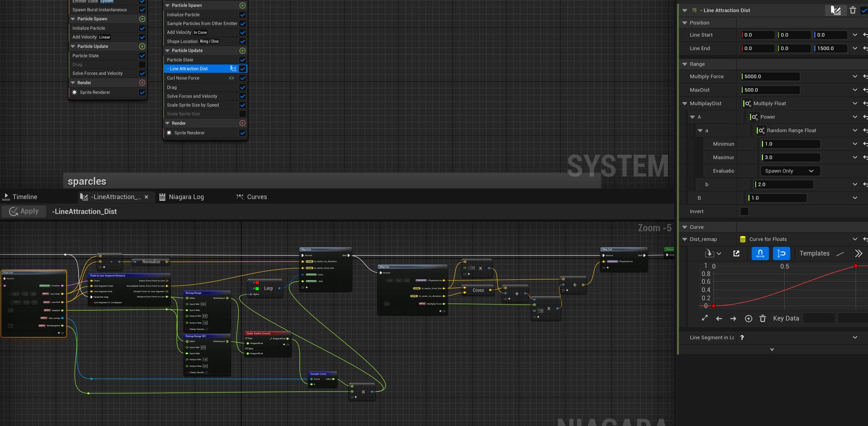Go to next curve key arrow

coord(733,318)
